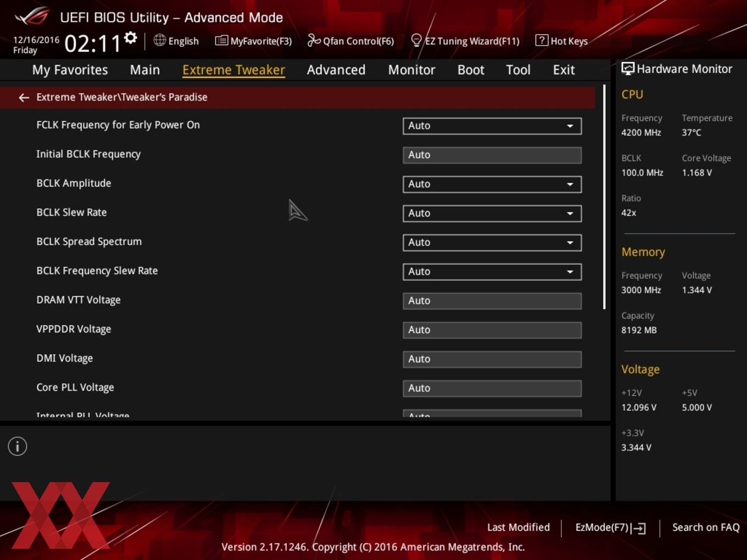Click the 02:11 clock time

pyautogui.click(x=92, y=43)
